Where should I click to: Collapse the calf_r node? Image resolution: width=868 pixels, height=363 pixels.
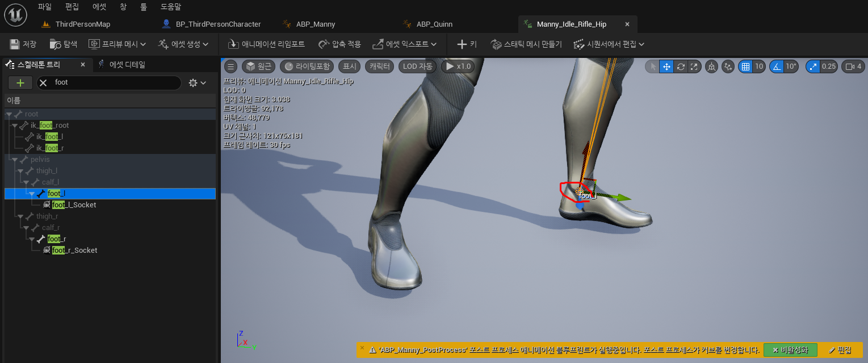coord(27,228)
